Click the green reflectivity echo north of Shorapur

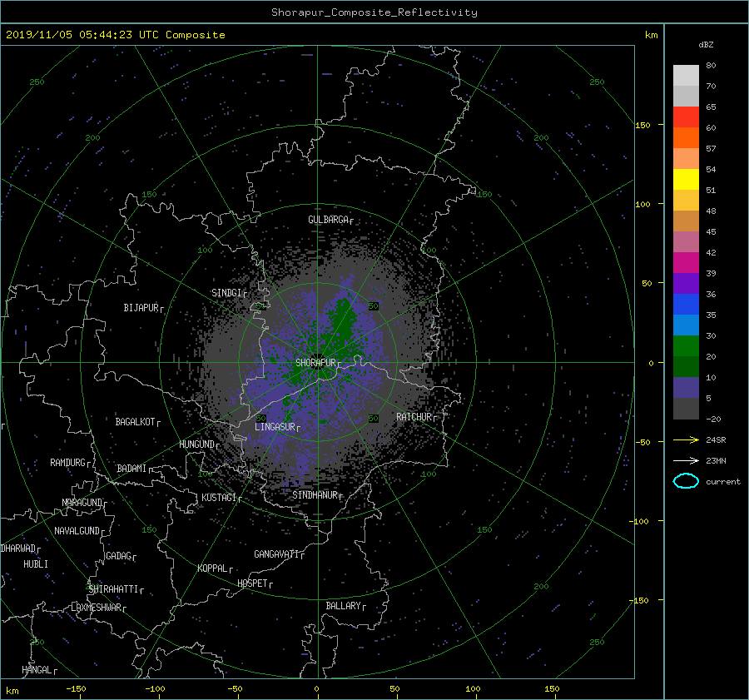(344, 321)
